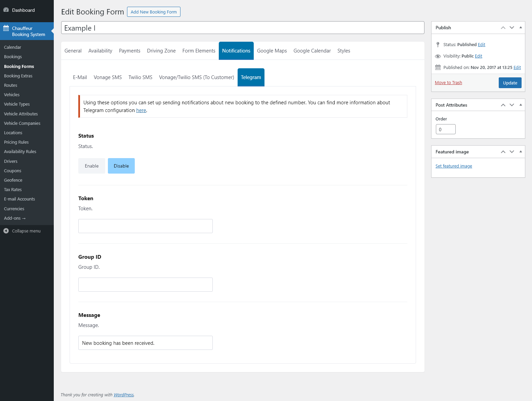
Task: Click the Move up arrow in the Publish panel
Action: pyautogui.click(x=503, y=28)
